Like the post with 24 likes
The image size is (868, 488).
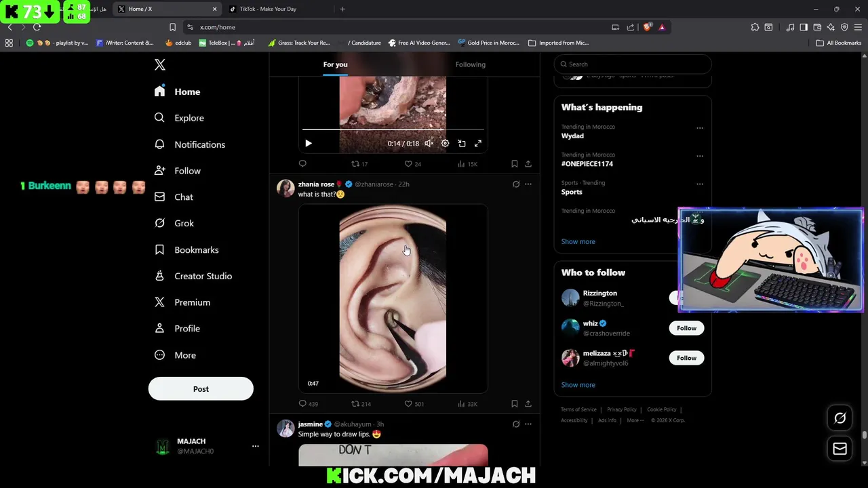412,163
